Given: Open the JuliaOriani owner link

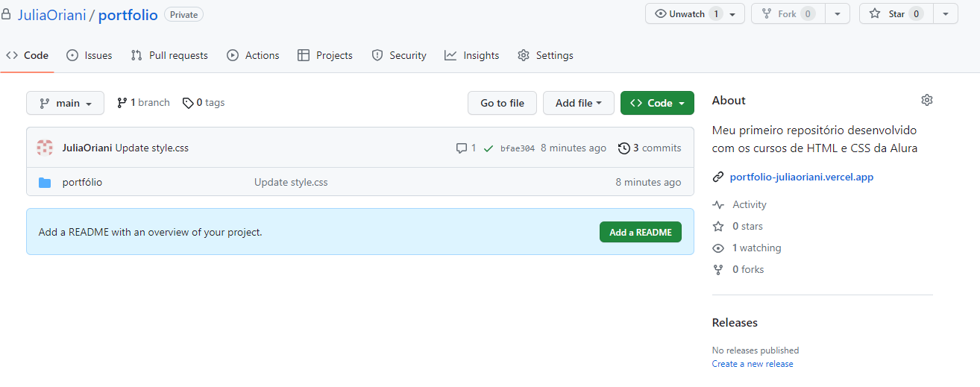Looking at the screenshot, I should (x=51, y=15).
